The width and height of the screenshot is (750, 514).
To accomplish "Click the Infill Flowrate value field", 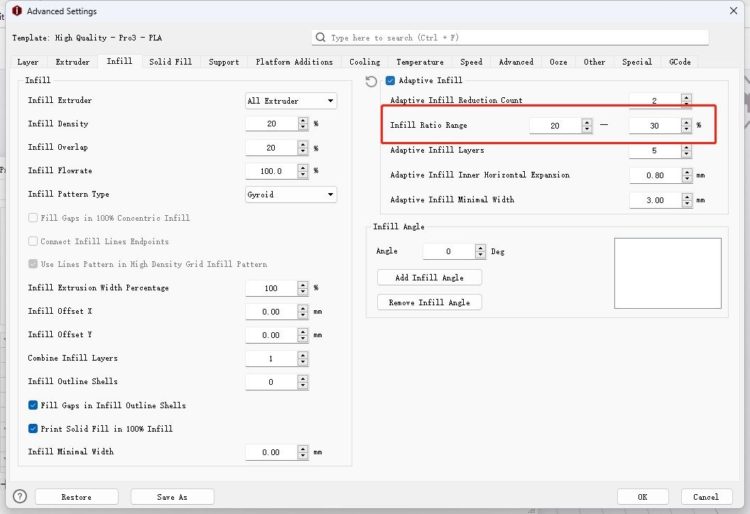I will coord(271,171).
